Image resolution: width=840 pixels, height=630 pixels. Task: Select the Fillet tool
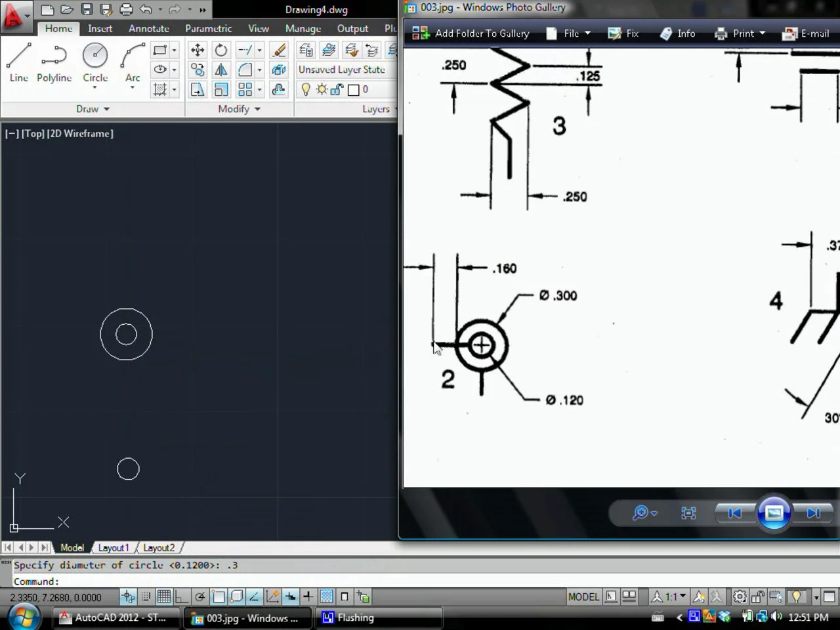245,70
